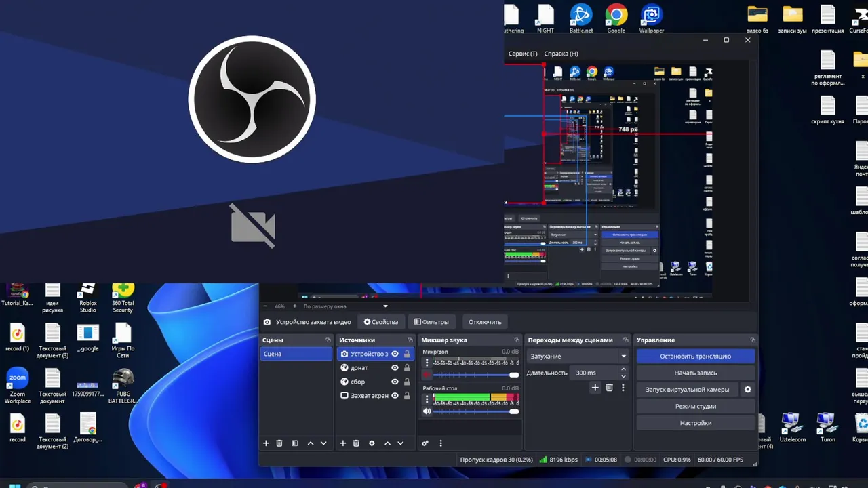Open Свойства of the selected source

click(x=381, y=322)
